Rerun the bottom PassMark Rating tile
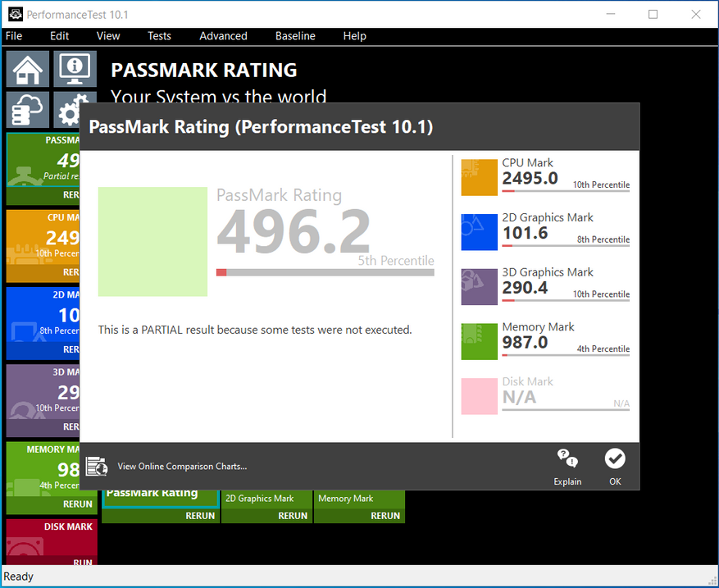The image size is (719, 588). 200,516
